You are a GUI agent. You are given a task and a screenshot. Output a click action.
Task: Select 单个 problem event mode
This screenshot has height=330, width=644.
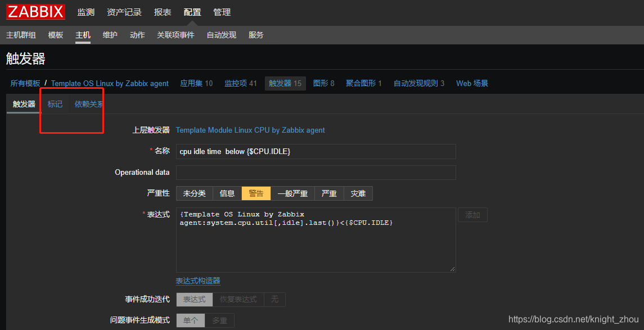pos(191,320)
